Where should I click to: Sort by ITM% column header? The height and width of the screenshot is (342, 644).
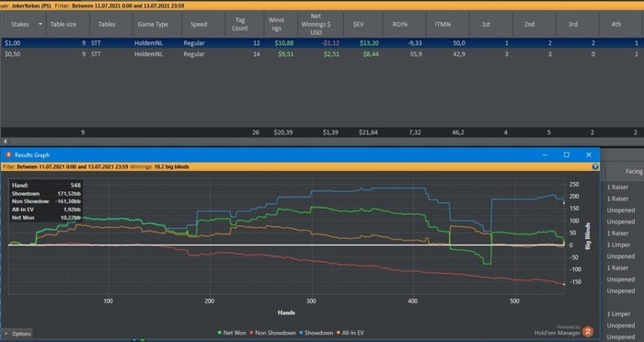tap(443, 24)
